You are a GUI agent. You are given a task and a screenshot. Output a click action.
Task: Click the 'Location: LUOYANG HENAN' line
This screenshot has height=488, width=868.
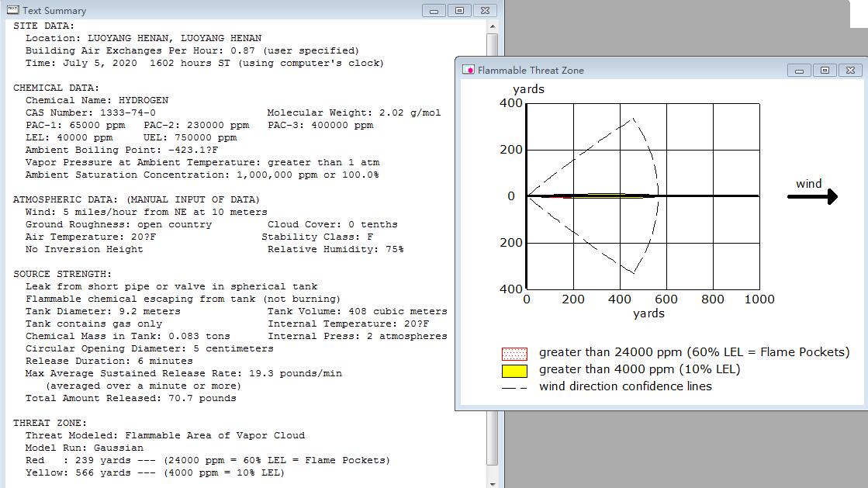pyautogui.click(x=144, y=38)
